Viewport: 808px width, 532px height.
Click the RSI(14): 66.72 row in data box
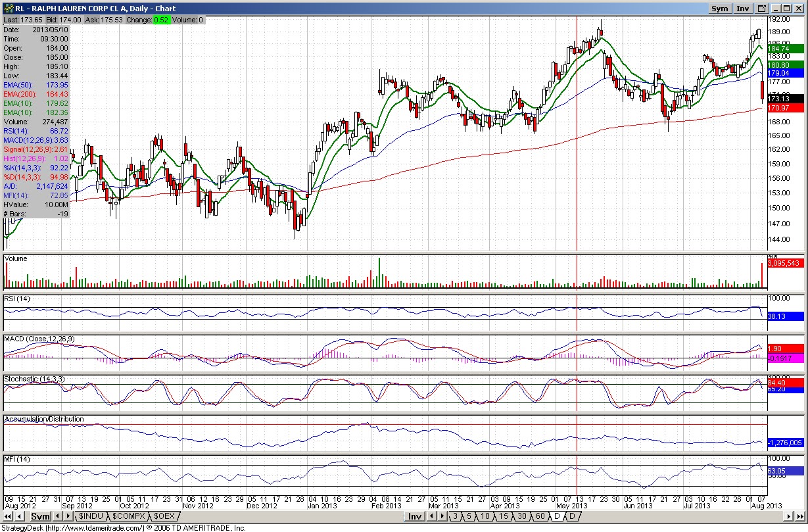coord(36,131)
